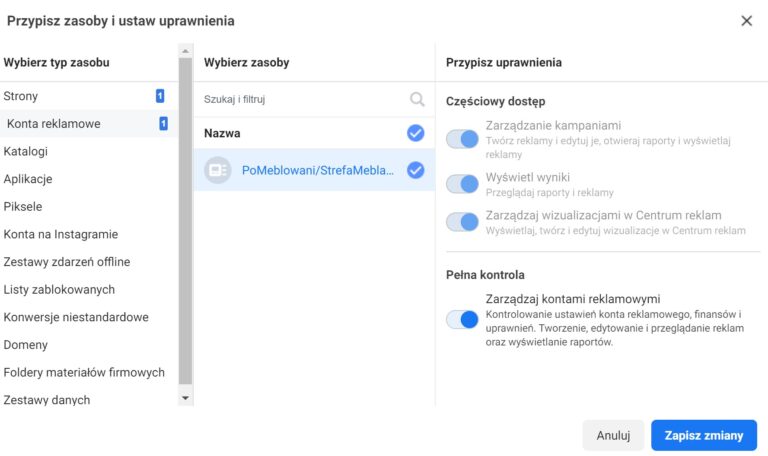The image size is (768, 456).
Task: Disable the Zarządzaj kontami reklamowymi switch
Action: point(462,319)
